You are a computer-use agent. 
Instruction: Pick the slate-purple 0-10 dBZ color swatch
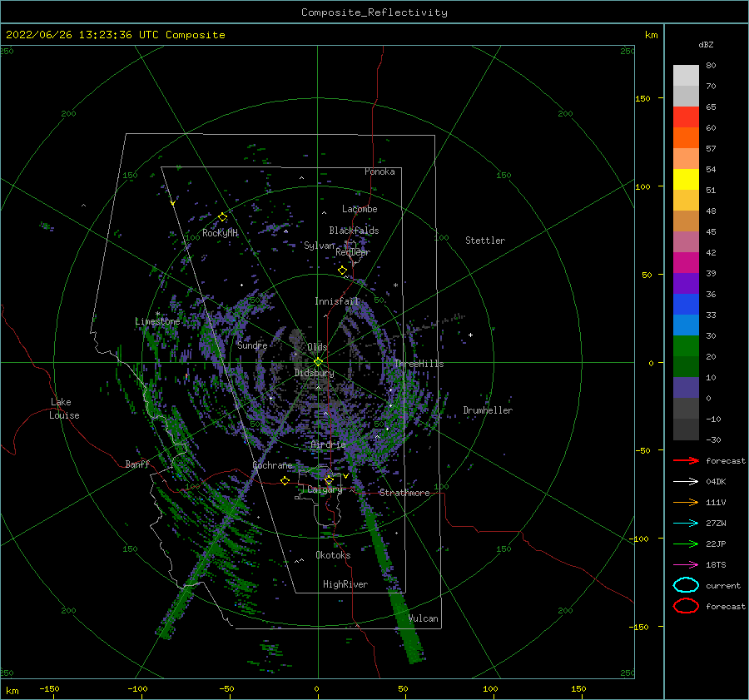pyautogui.click(x=686, y=387)
